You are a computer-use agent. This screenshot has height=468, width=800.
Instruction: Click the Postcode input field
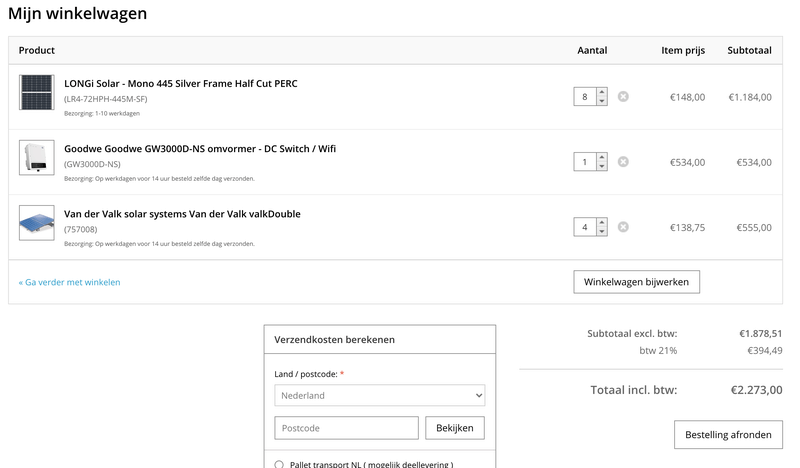click(x=346, y=428)
